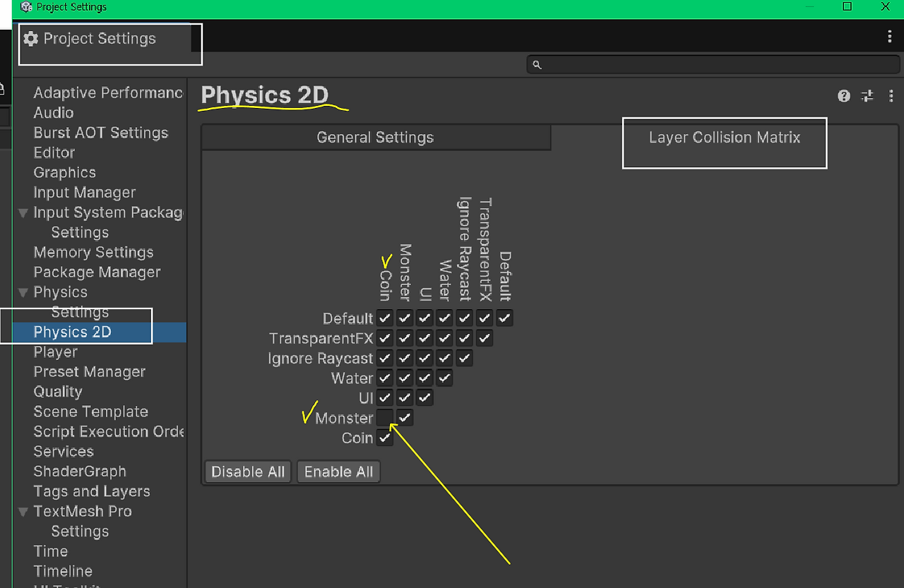Select Adaptive Performance in the sidebar
Image resolution: width=904 pixels, height=588 pixels.
[x=108, y=93]
